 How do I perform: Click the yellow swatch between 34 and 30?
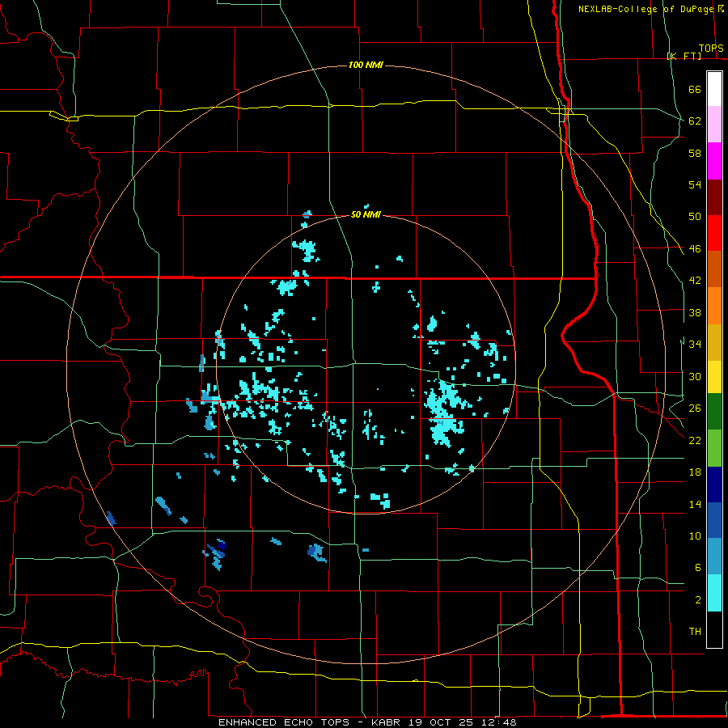pos(714,377)
